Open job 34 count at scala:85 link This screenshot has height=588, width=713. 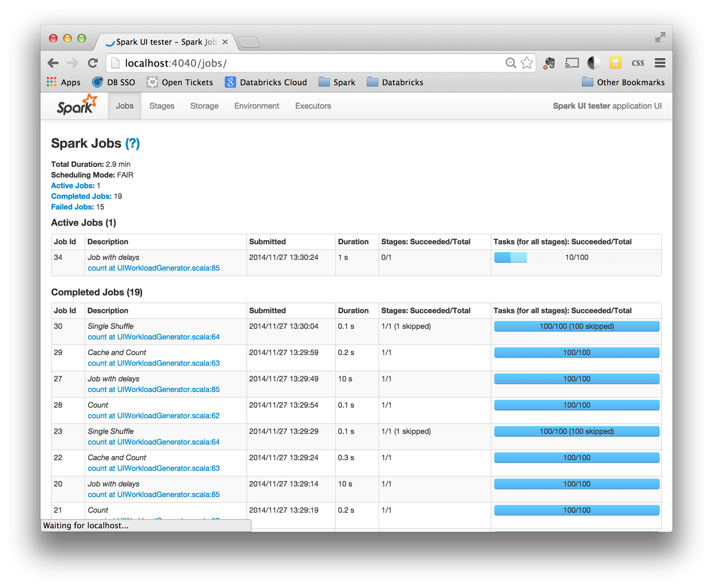click(x=154, y=268)
